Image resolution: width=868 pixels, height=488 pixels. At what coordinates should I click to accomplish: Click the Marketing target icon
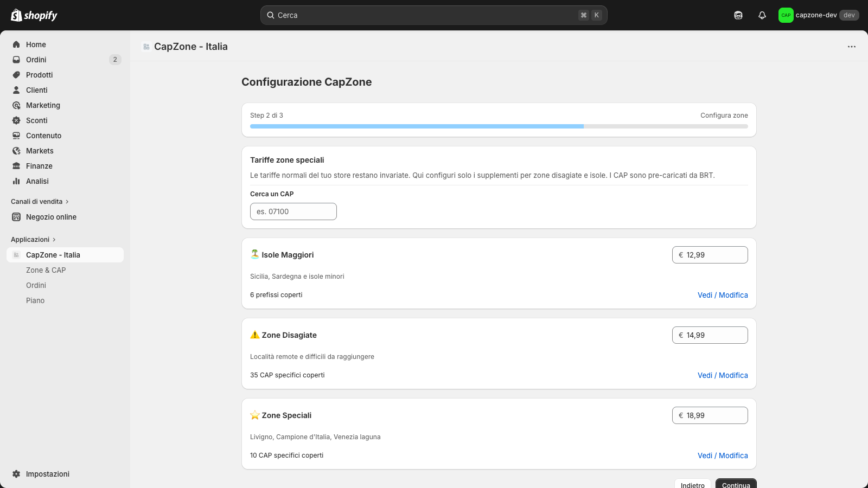pyautogui.click(x=16, y=105)
